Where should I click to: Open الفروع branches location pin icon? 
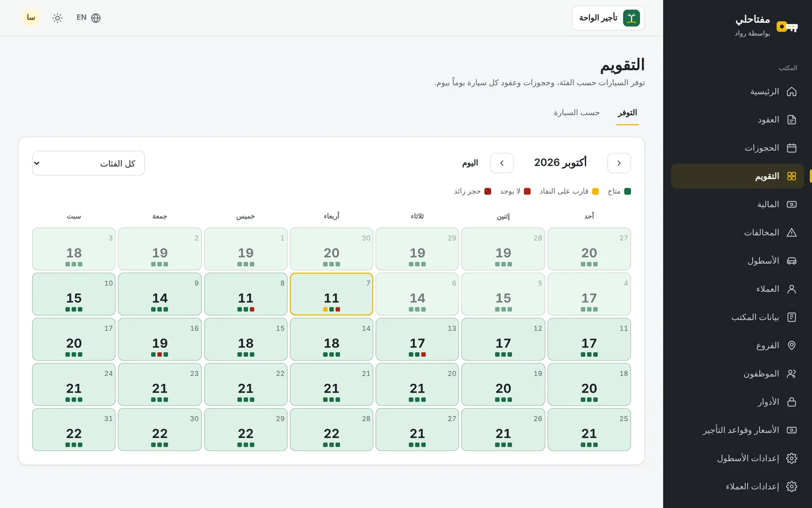click(x=792, y=345)
